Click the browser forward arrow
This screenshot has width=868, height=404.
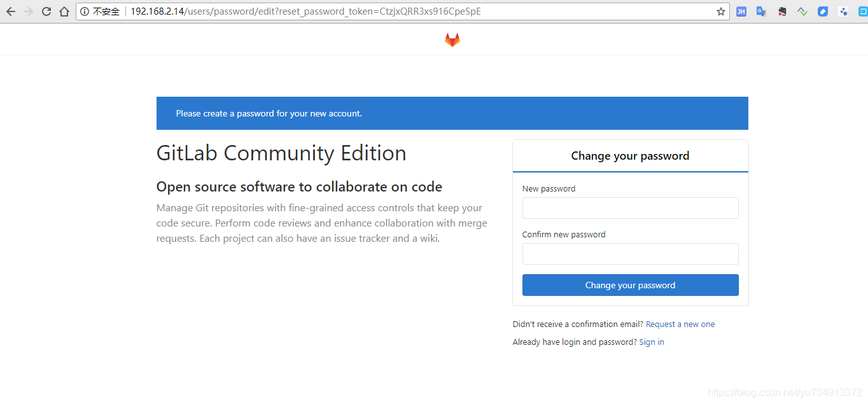(29, 11)
